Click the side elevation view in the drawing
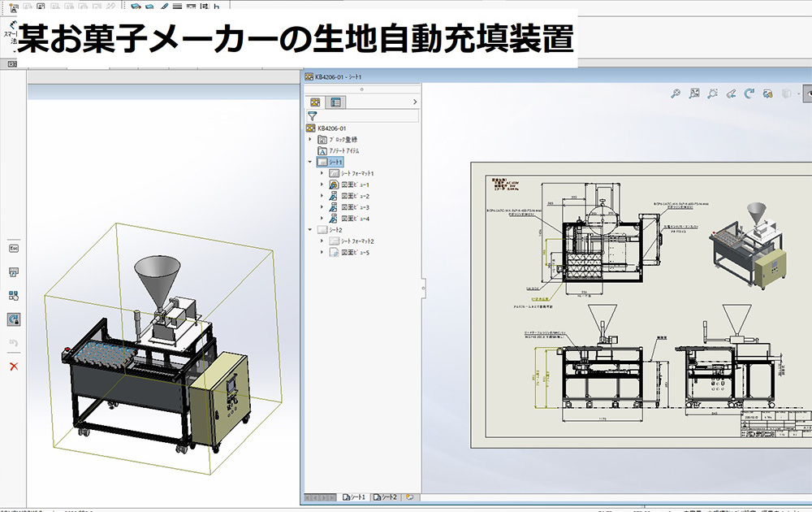 [732, 358]
